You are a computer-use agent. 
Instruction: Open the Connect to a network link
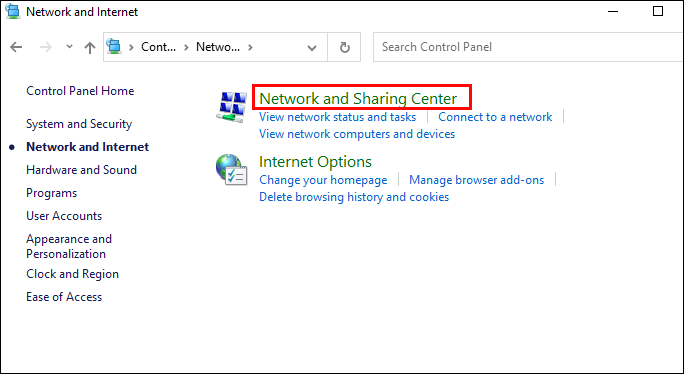(495, 117)
